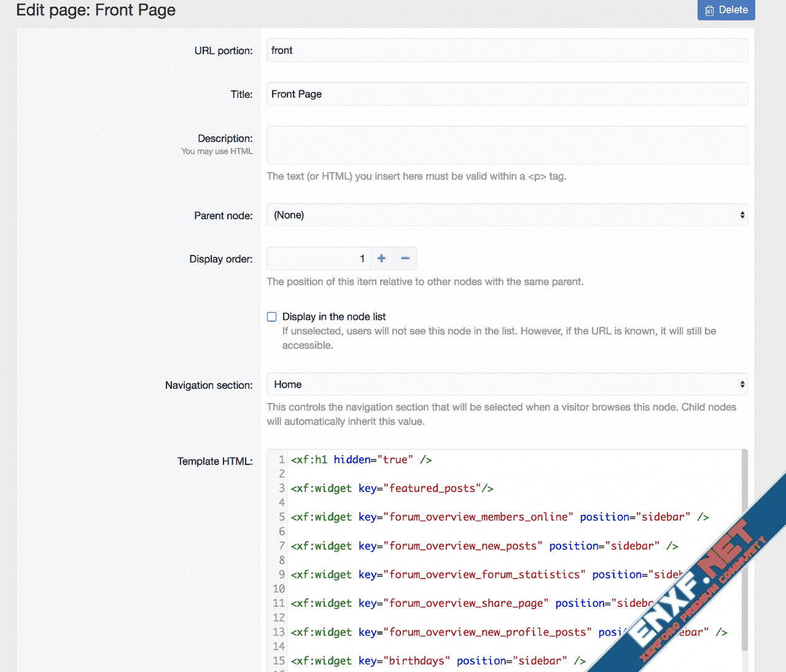Expand the Navigation section Home dropdown
The width and height of the screenshot is (786, 672).
coord(507,385)
